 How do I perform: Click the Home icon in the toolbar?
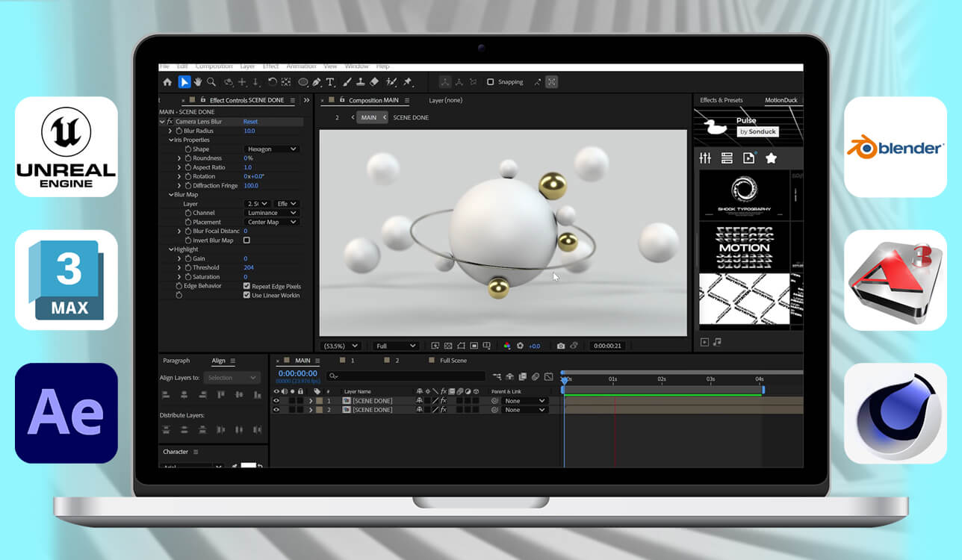click(x=167, y=82)
